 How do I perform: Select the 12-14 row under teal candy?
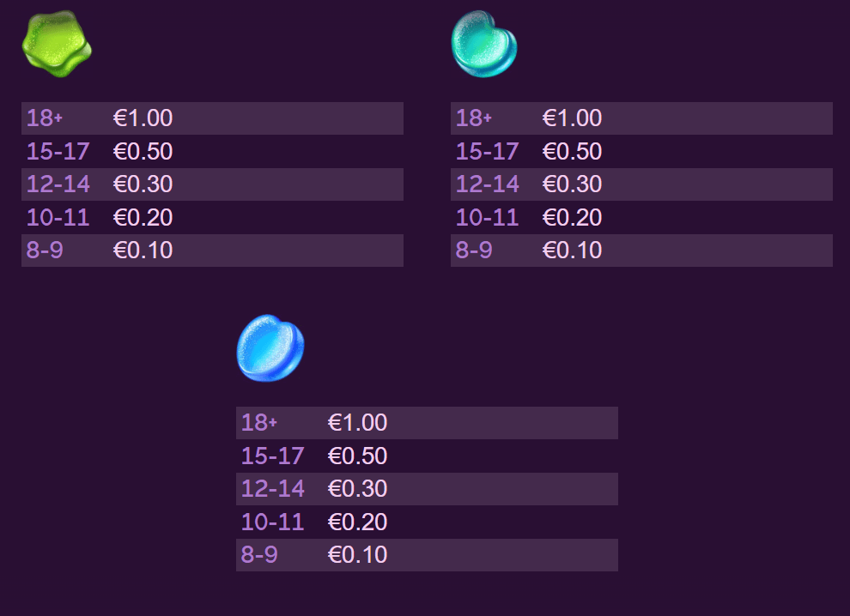pyautogui.click(x=642, y=184)
